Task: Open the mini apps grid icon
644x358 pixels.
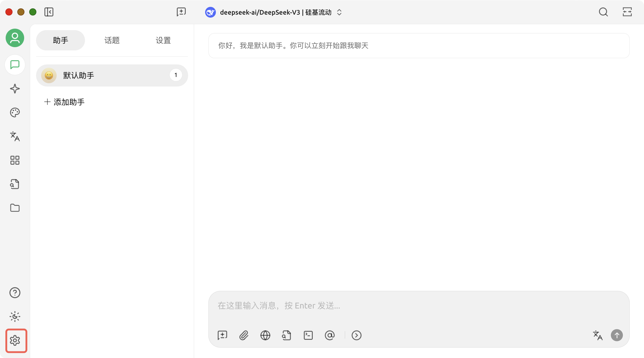Action: (x=15, y=160)
